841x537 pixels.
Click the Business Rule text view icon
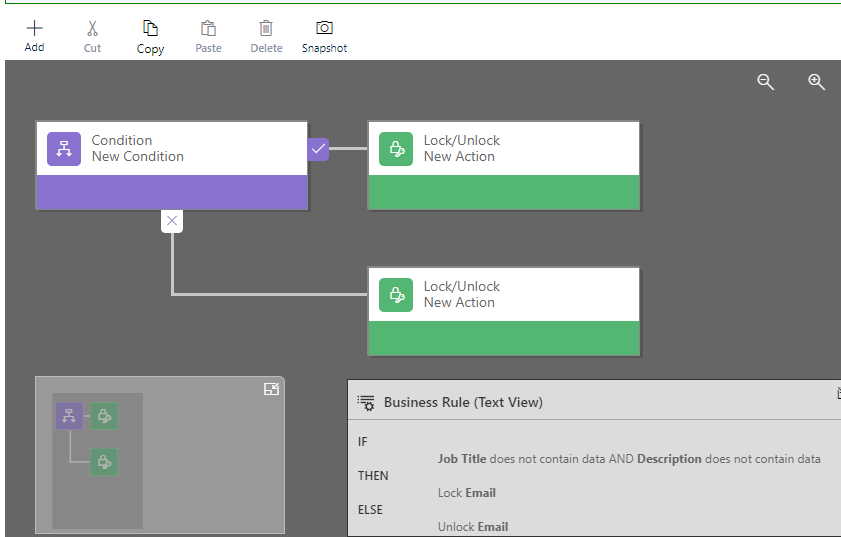(x=366, y=403)
